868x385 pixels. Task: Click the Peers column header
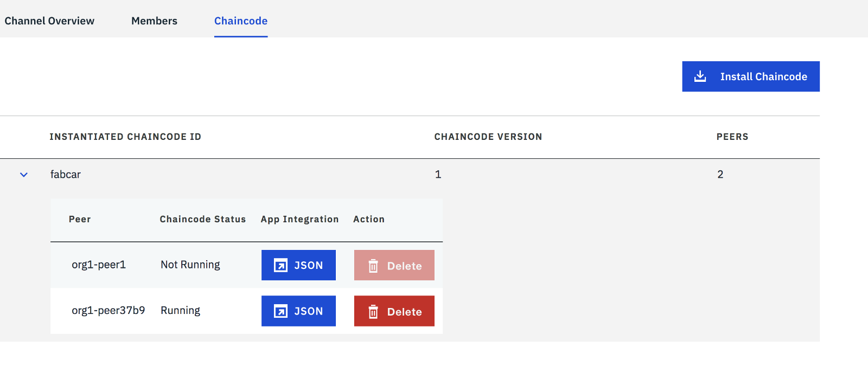(732, 137)
